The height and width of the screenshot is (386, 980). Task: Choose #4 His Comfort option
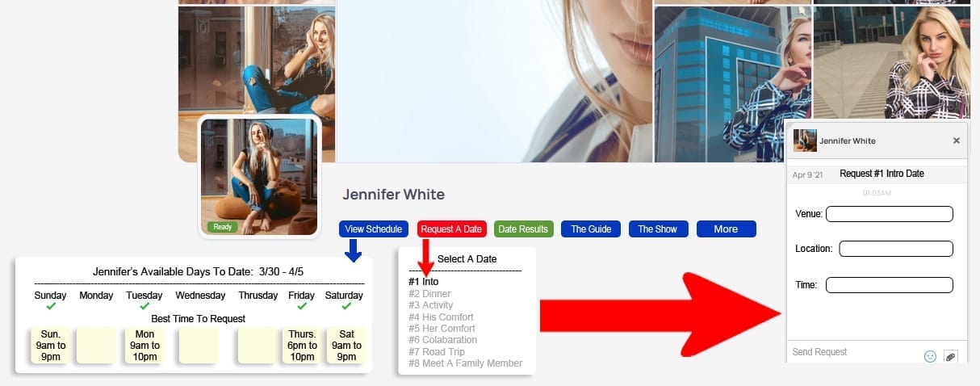[x=441, y=317]
